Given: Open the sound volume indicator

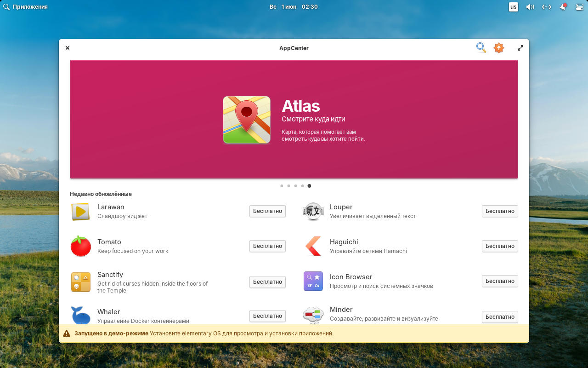Looking at the screenshot, I should tap(530, 7).
